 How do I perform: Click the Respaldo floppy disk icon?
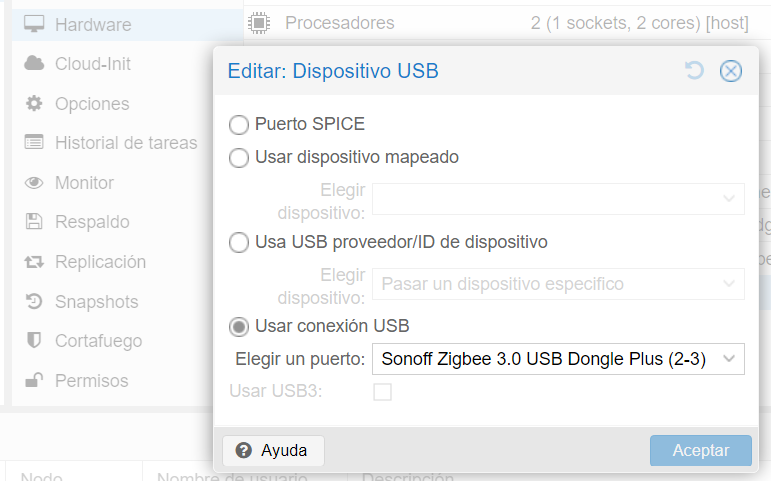[35, 222]
